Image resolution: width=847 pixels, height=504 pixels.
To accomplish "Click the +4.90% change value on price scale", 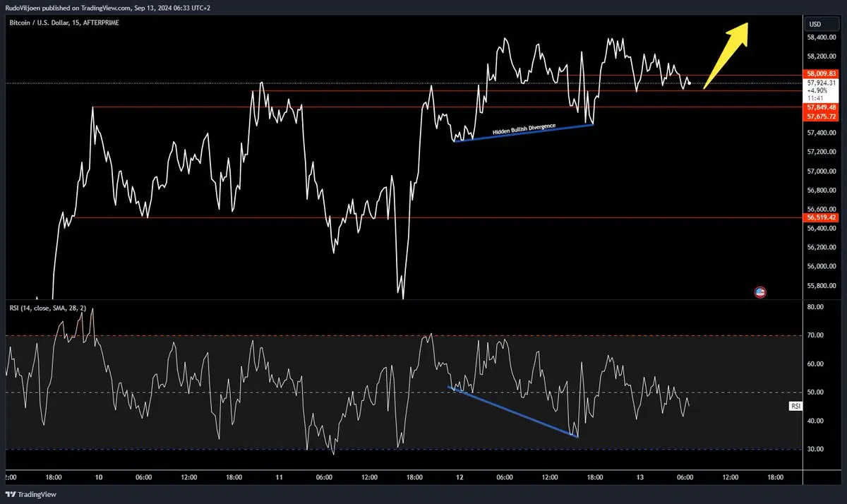I will (x=817, y=90).
